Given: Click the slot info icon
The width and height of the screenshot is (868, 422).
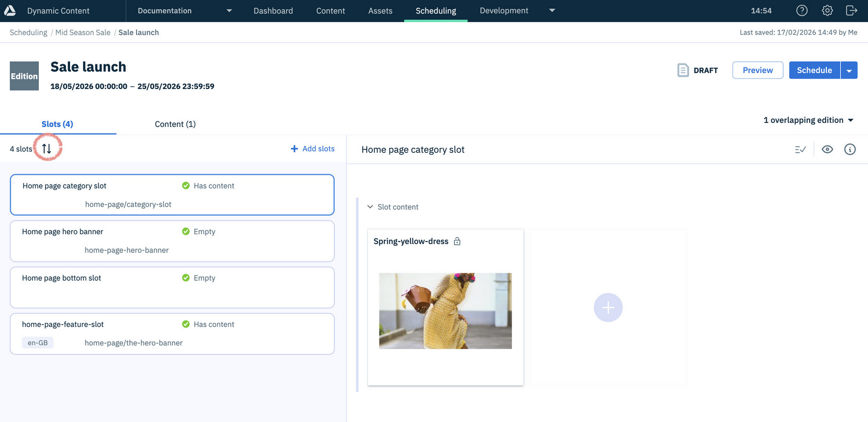Looking at the screenshot, I should [850, 150].
